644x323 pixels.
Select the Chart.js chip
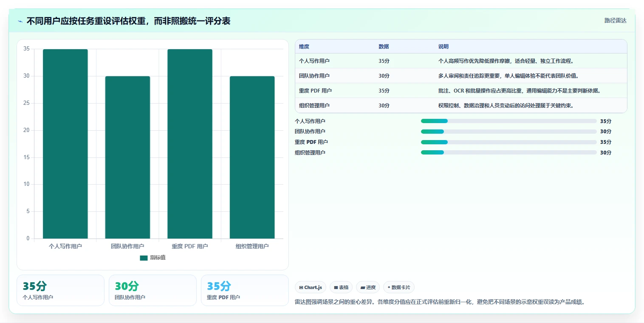coord(311,287)
